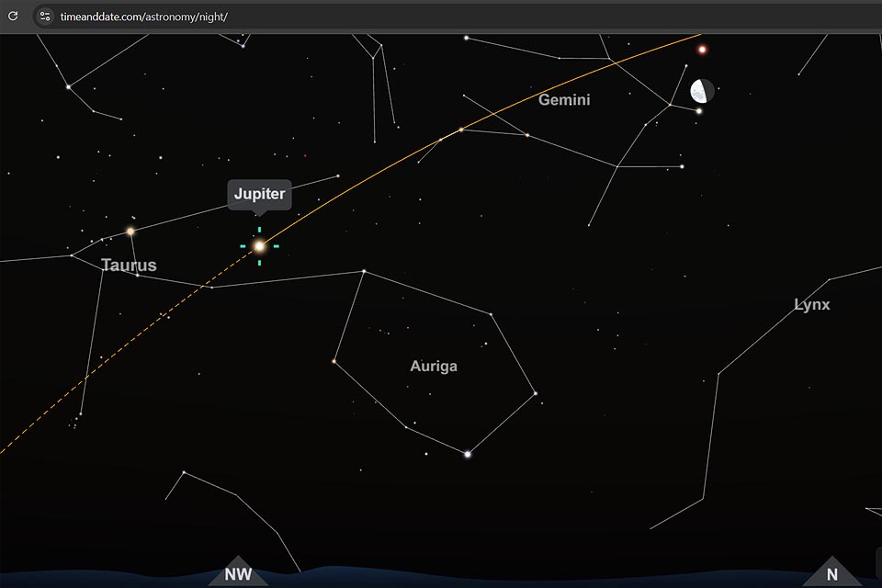Image resolution: width=882 pixels, height=588 pixels.
Task: Select the bright star at Auriga's bottom corner
Action: [x=468, y=454]
